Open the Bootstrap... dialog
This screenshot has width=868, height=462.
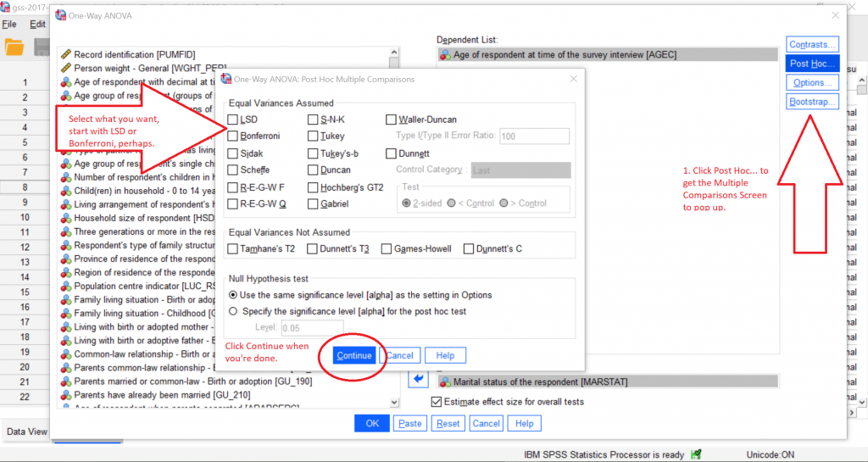tap(812, 102)
